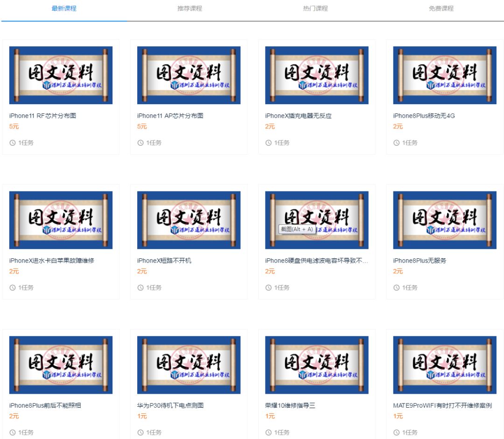Click the 2元 price of iPhone8Plus移动无4G
This screenshot has height=439, width=504.
coord(398,127)
